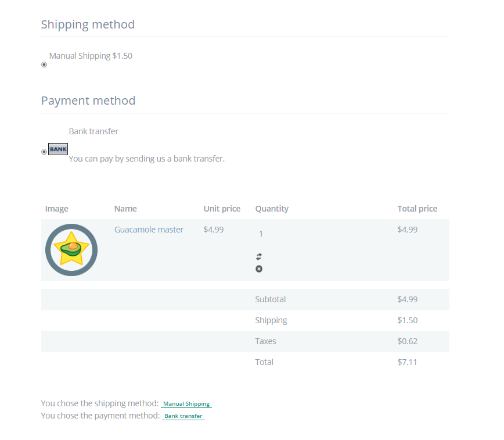Click the Total price column header
The height and width of the screenshot is (440, 504).
(x=417, y=209)
